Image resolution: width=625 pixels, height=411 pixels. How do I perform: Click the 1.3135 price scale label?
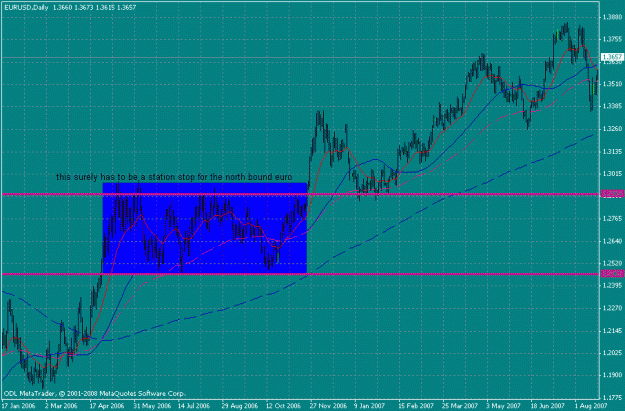point(612,151)
